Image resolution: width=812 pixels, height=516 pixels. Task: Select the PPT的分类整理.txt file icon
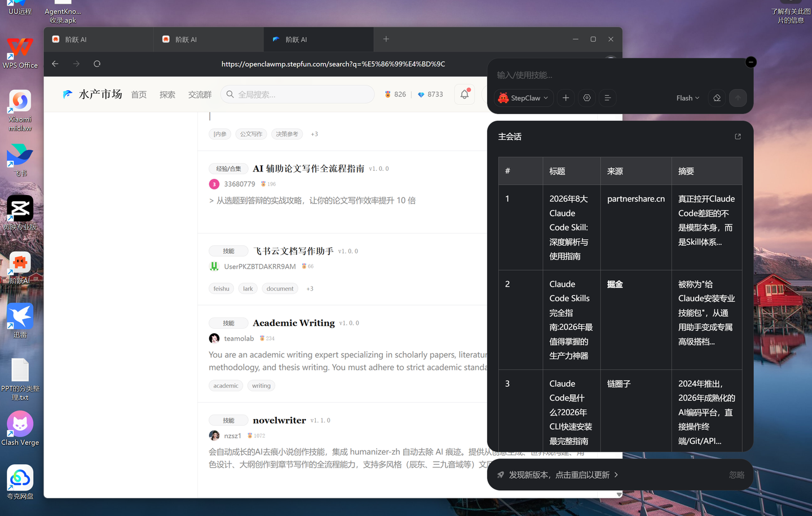pos(20,380)
